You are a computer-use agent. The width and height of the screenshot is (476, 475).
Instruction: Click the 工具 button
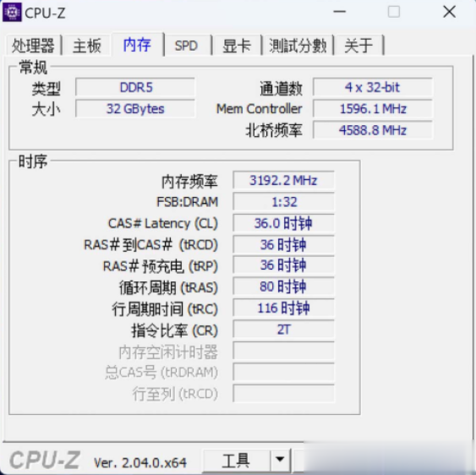pos(236,461)
